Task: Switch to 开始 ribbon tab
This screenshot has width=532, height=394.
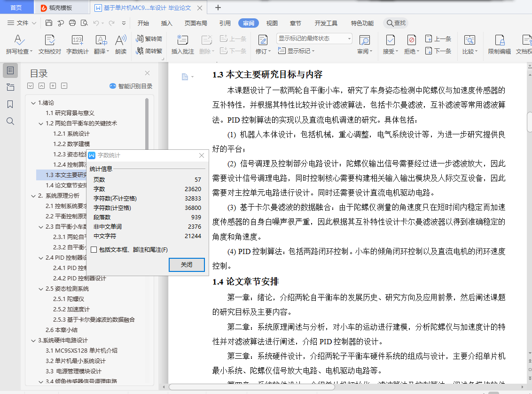Action: point(143,23)
